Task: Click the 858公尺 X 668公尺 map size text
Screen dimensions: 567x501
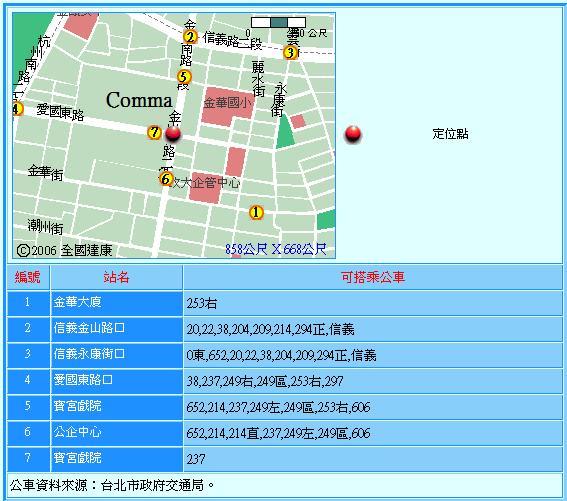Action: click(x=276, y=249)
